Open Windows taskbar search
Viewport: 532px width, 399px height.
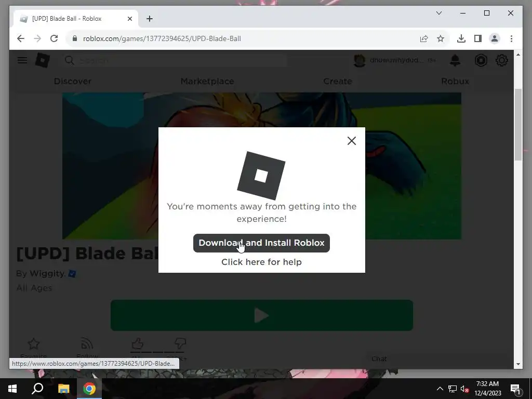point(37,389)
